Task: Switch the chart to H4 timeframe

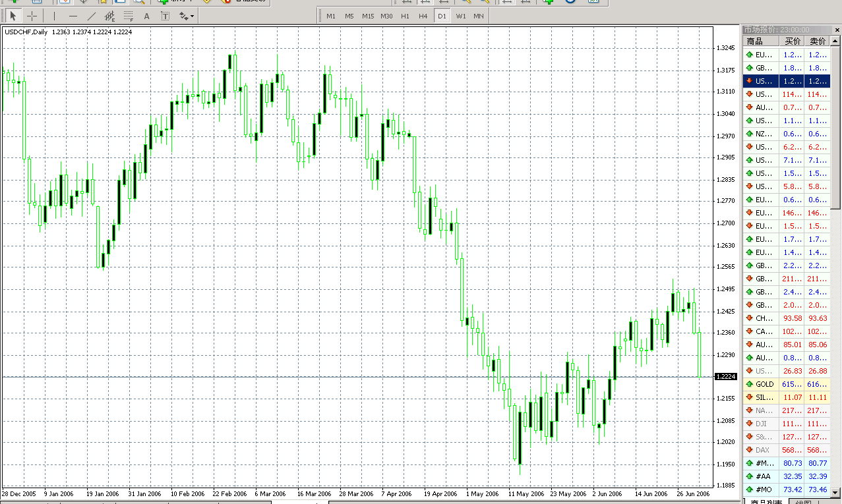Action: pyautogui.click(x=423, y=16)
